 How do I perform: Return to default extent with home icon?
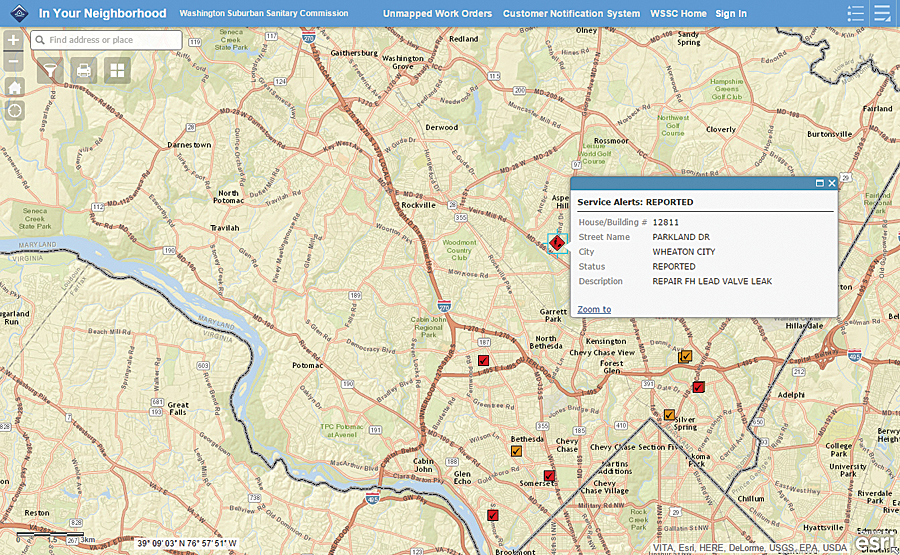[14, 87]
